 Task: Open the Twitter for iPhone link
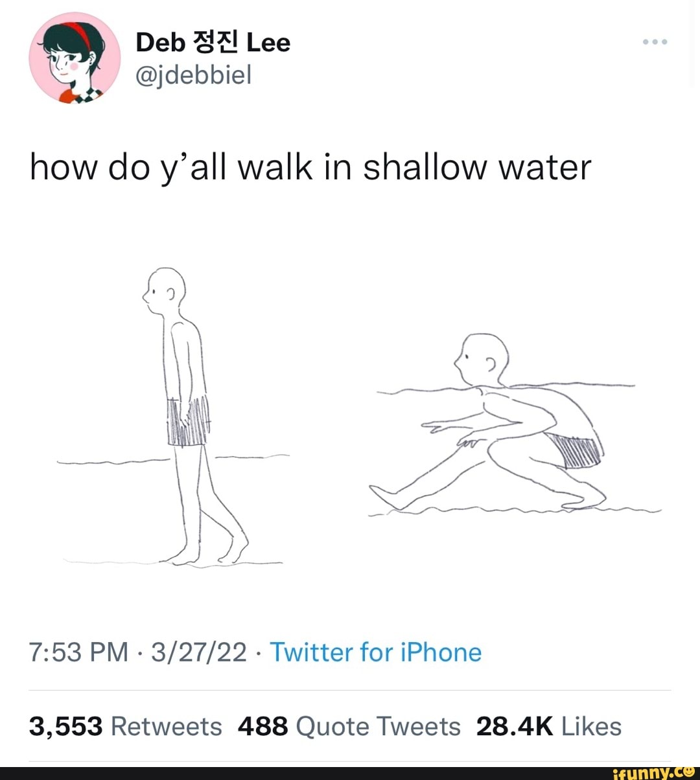point(375,652)
